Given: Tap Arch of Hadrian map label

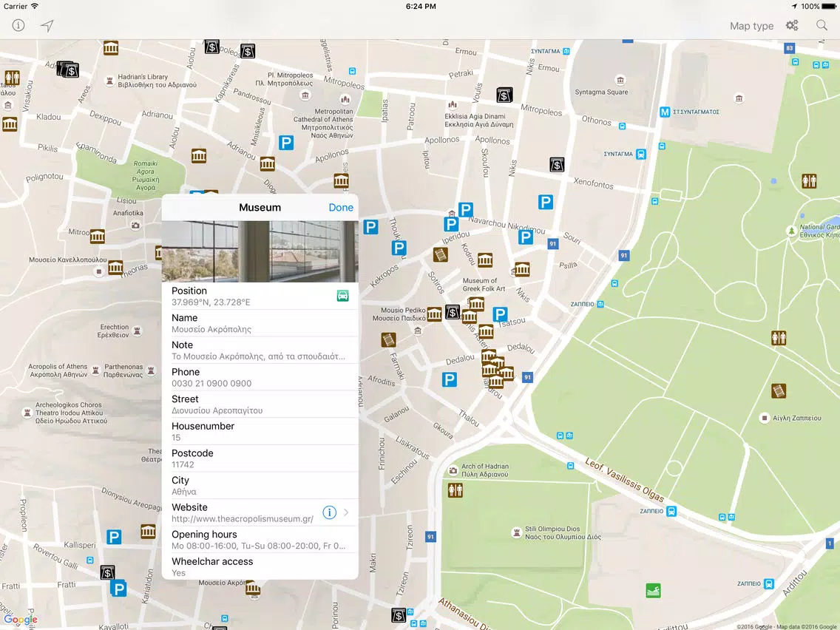Looking at the screenshot, I should pos(485,470).
